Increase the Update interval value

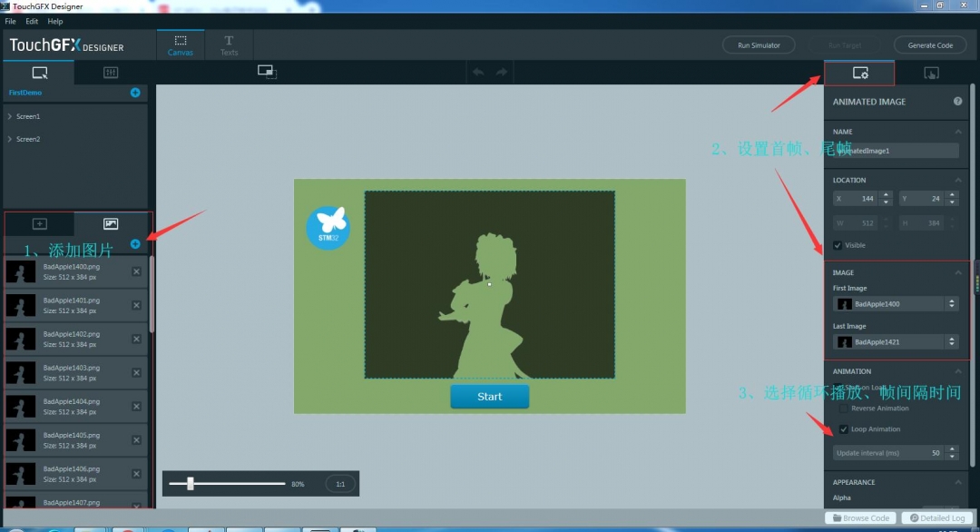[952, 448]
